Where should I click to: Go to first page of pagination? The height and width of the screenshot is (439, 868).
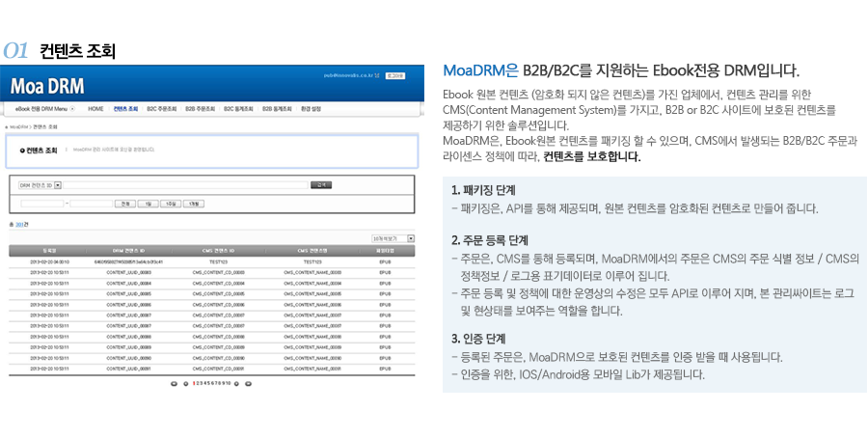(174, 383)
